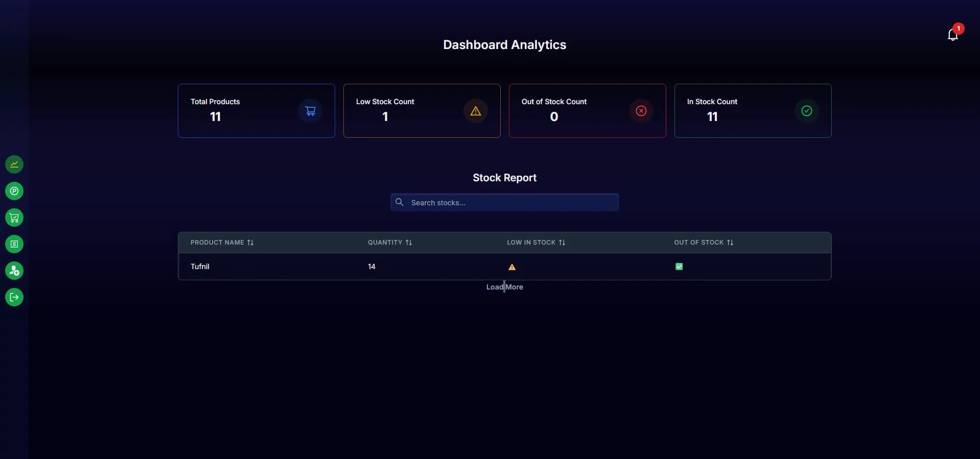The width and height of the screenshot is (980, 459).
Task: Click the quantity value 14
Action: click(371, 267)
